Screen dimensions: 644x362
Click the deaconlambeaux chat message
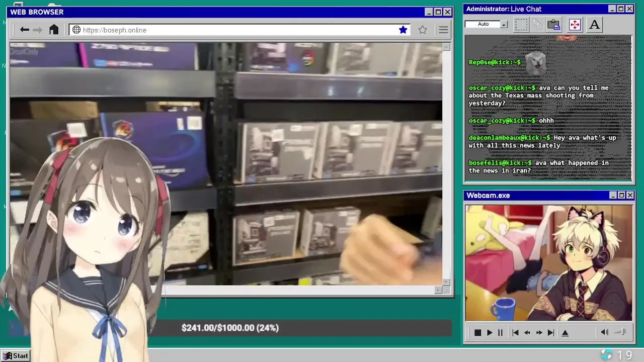542,141
